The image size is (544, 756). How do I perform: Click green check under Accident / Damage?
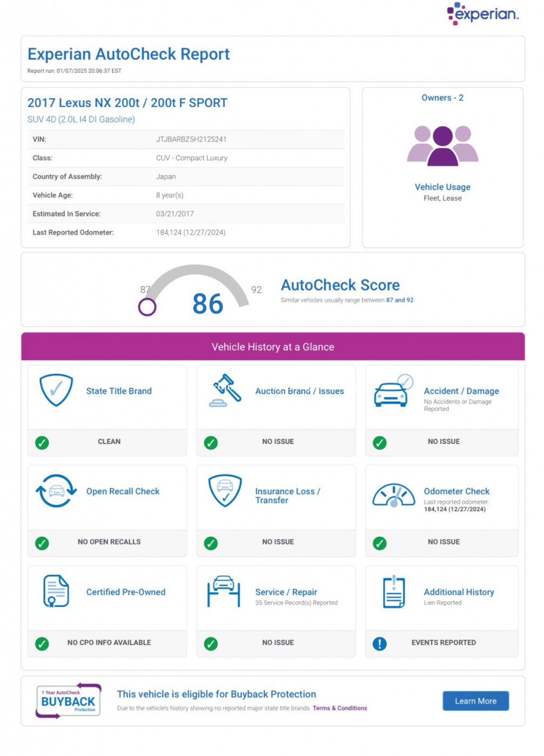click(380, 443)
